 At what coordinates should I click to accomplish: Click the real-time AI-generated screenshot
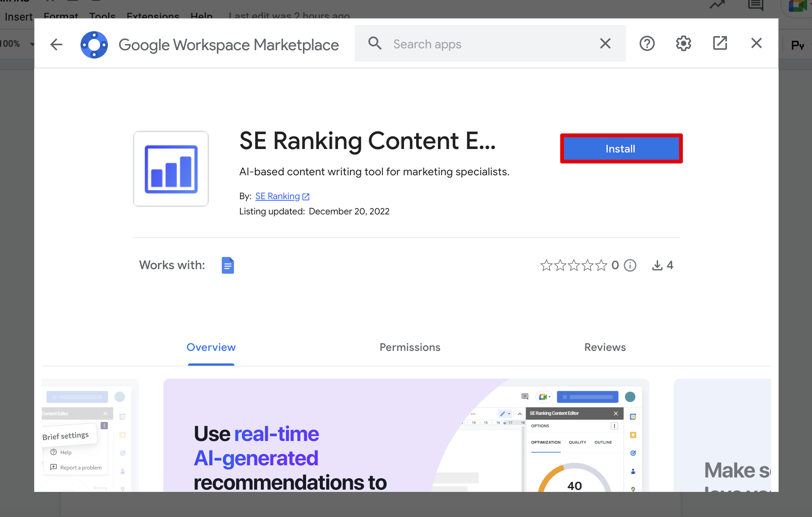pyautogui.click(x=406, y=435)
